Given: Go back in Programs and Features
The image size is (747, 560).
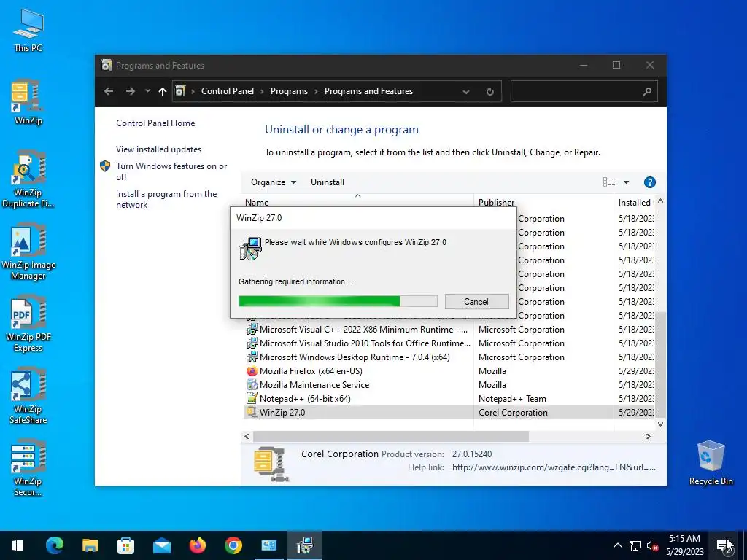Looking at the screenshot, I should (109, 91).
